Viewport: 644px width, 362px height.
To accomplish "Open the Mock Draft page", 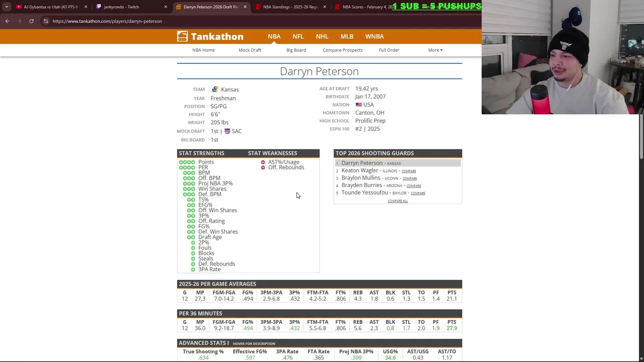I will (250, 50).
